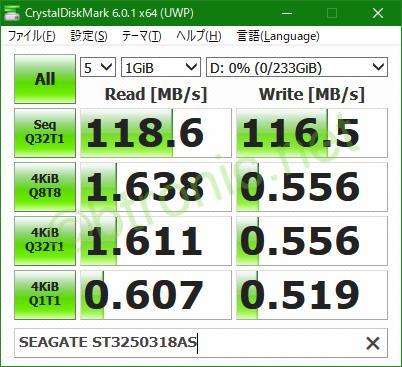Close the CrystalDiskMark window

pyautogui.click(x=378, y=13)
